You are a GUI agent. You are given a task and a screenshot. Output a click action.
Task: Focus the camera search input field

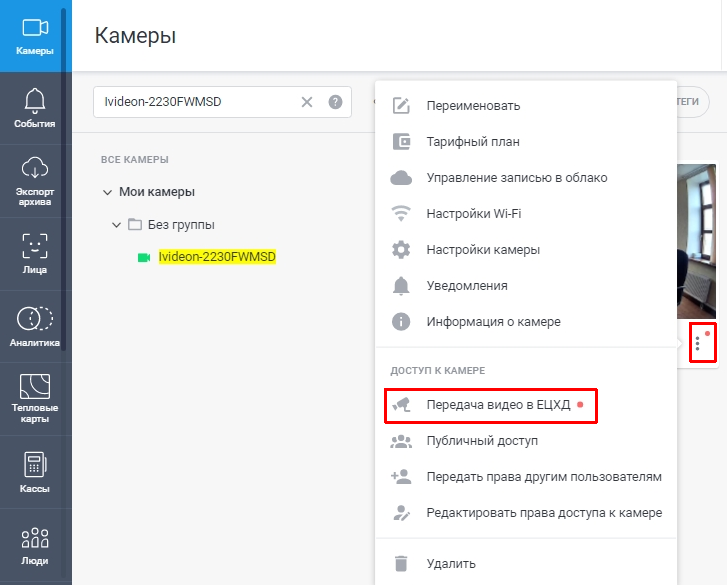click(x=199, y=102)
